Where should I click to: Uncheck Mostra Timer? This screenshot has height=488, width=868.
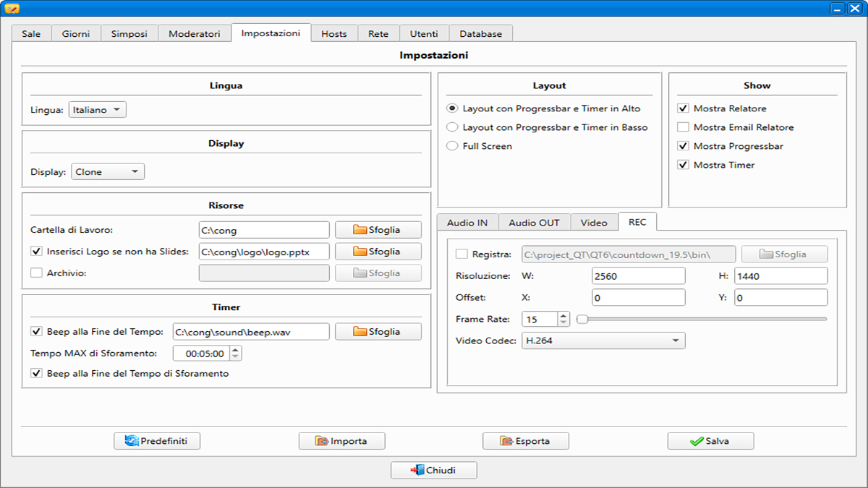(683, 165)
